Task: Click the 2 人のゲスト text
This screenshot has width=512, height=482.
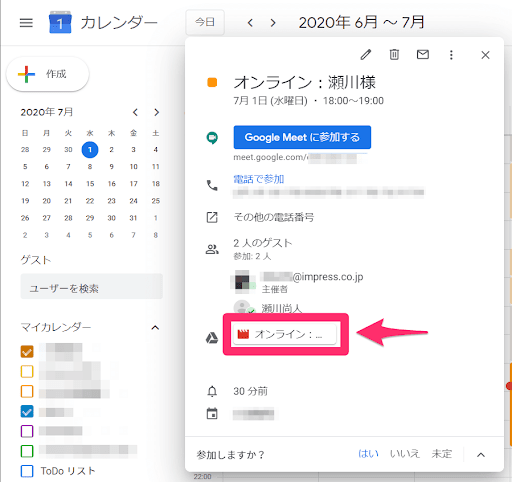Action: pyautogui.click(x=263, y=243)
